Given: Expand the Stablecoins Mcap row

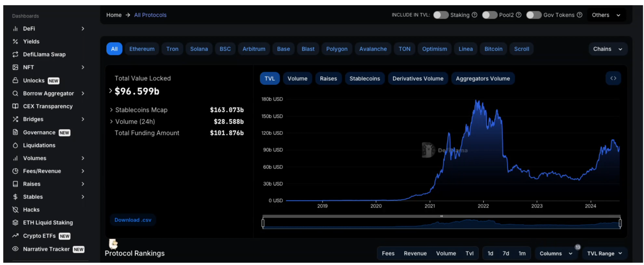Looking at the screenshot, I should (x=111, y=110).
